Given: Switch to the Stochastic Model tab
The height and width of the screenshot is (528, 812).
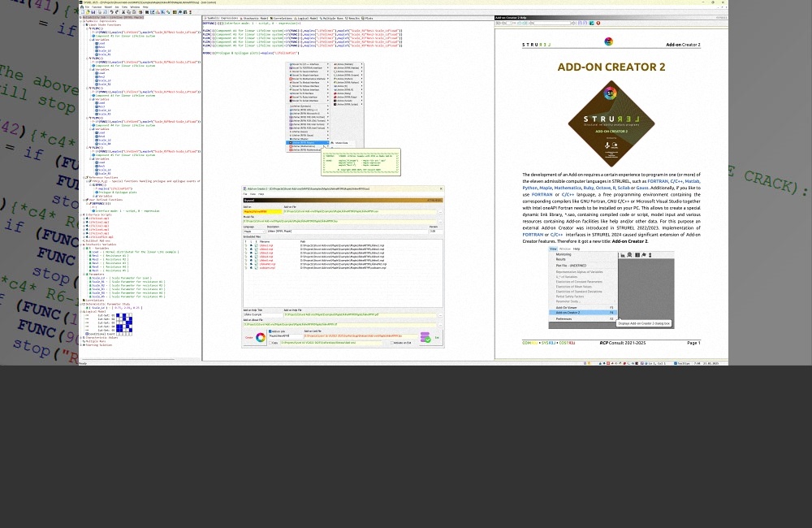Looking at the screenshot, I should coord(254,18).
